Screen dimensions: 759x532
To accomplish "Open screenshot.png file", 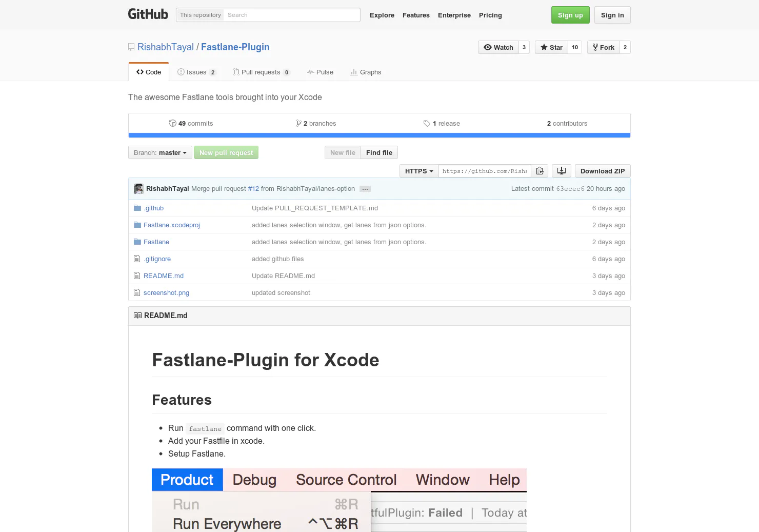I will [166, 292].
